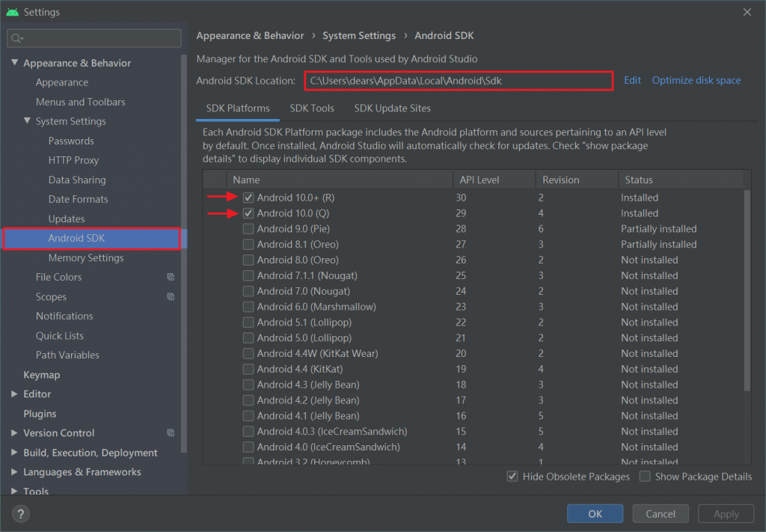Screen dimensions: 766x532
Task: Click System Settings in breadcrumb
Action: [359, 36]
